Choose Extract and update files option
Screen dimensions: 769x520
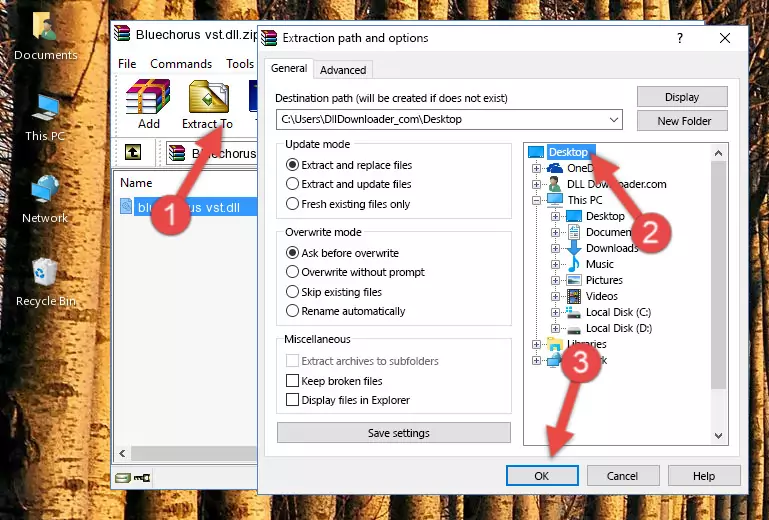point(292,184)
